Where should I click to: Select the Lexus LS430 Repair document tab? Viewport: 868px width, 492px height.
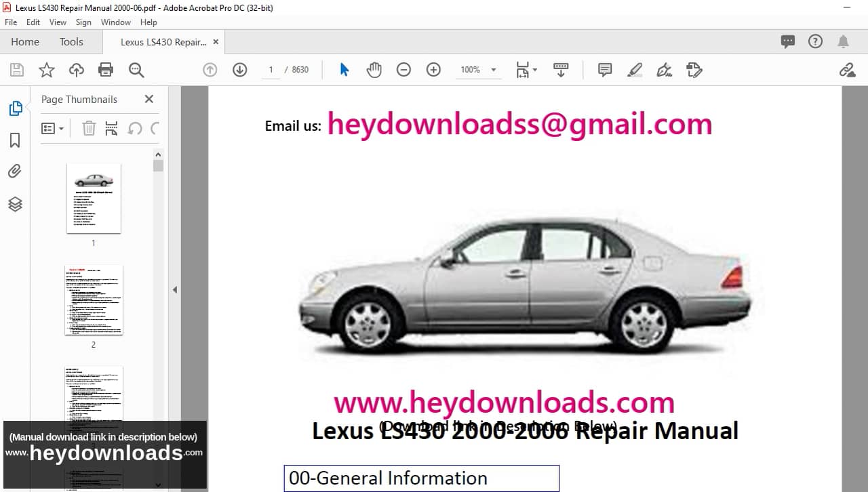163,42
